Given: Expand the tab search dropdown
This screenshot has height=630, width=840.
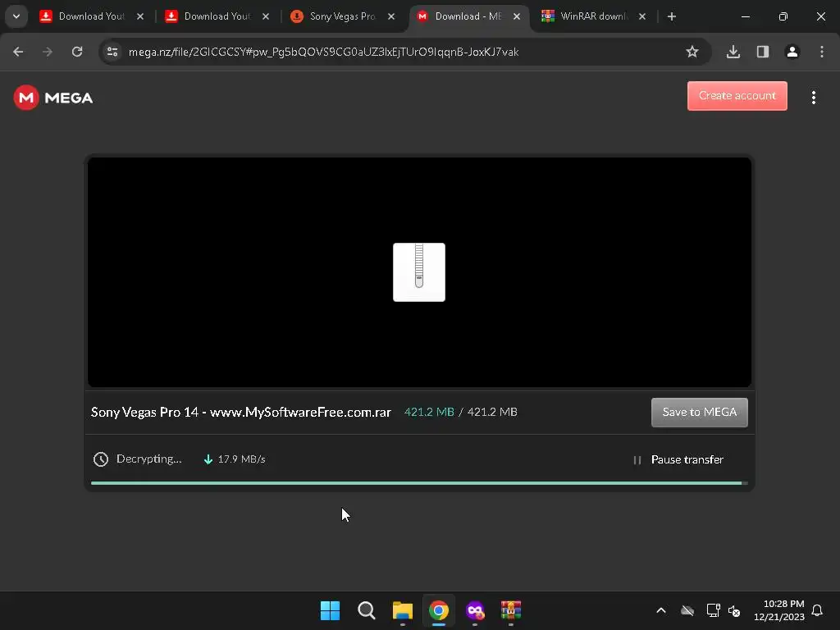Looking at the screenshot, I should [x=16, y=16].
